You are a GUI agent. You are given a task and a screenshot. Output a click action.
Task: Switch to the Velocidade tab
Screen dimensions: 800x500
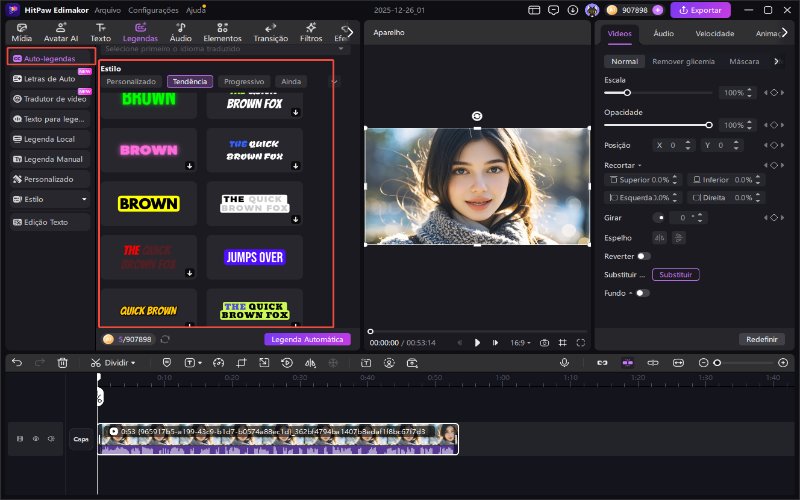pos(715,33)
